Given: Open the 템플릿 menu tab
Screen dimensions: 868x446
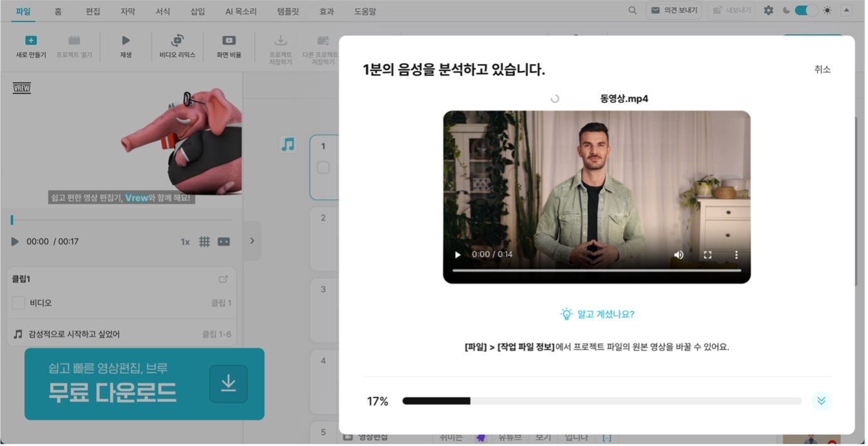Looking at the screenshot, I should click(288, 11).
